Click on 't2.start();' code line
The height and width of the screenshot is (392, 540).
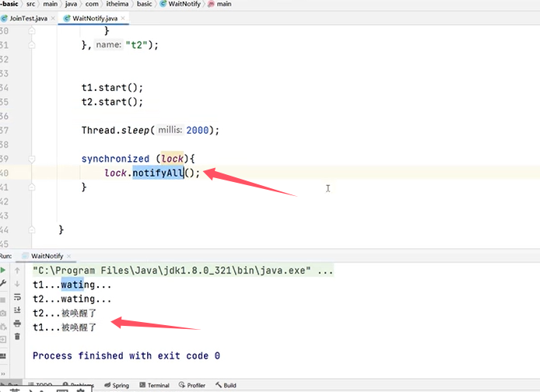[112, 102]
